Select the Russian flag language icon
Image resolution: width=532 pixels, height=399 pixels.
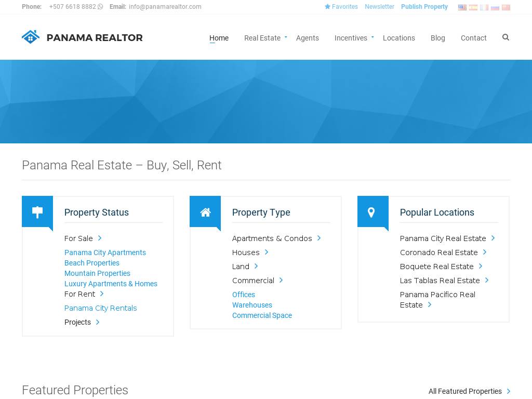(495, 7)
